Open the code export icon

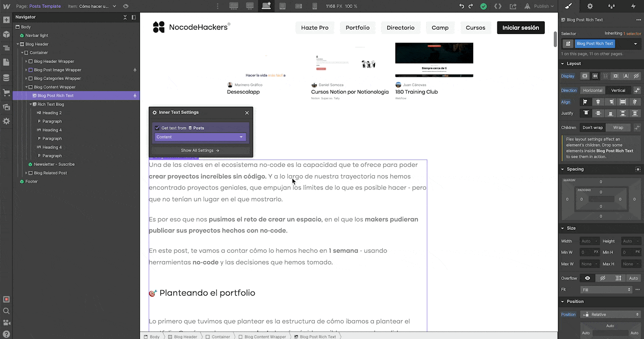(498, 6)
